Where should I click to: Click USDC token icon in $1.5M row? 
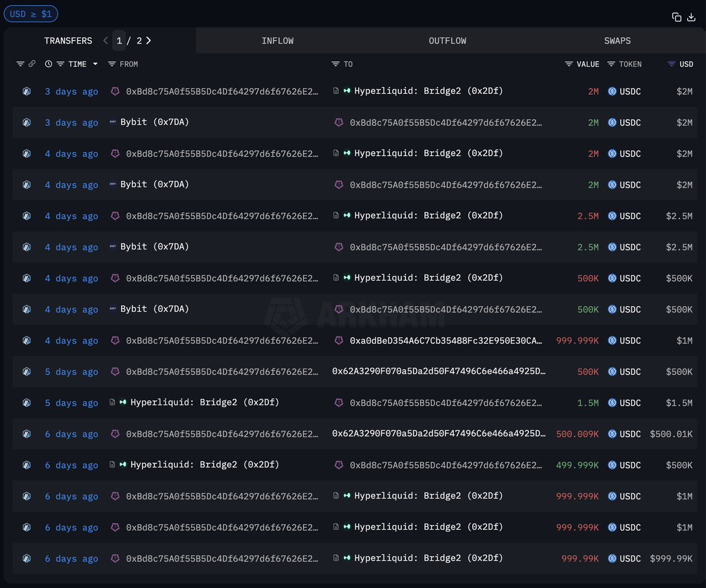[612, 403]
